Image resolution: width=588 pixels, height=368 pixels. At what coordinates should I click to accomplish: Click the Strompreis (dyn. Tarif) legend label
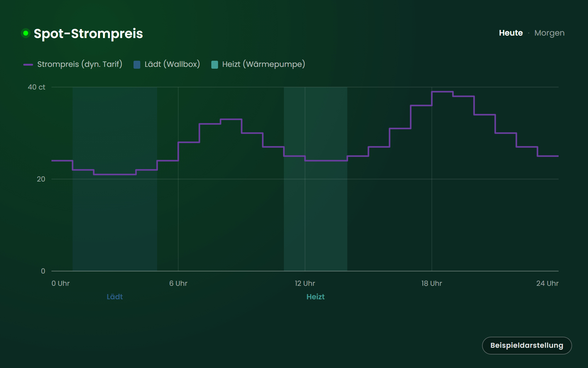click(x=80, y=64)
